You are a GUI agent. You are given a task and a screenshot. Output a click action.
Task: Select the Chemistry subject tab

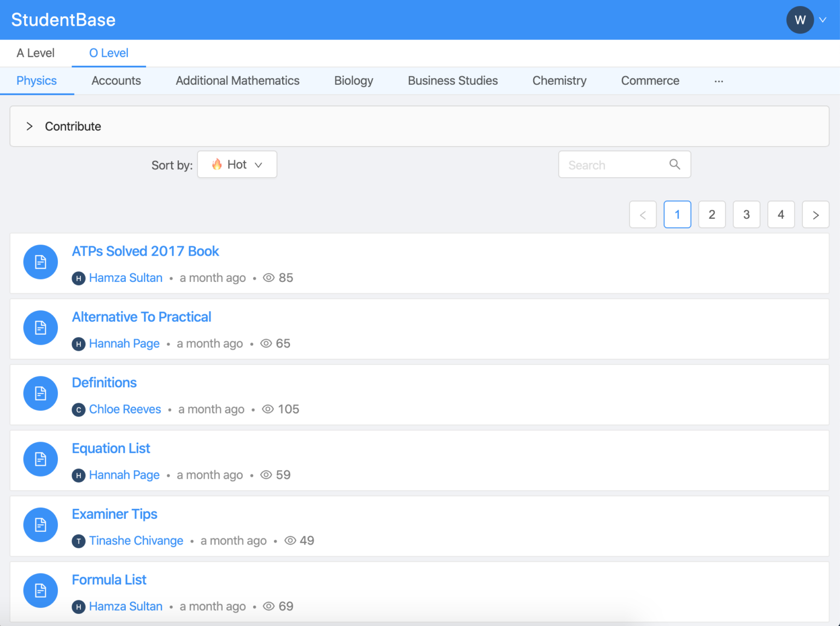559,81
